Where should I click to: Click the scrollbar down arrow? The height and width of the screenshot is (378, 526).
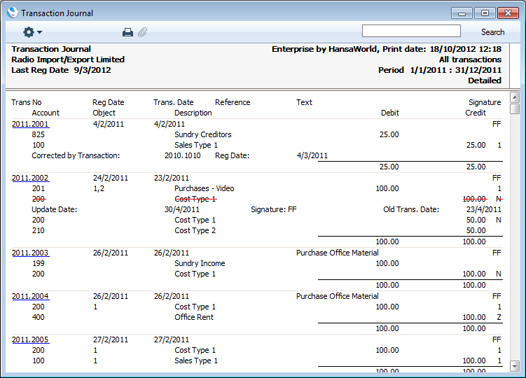(x=515, y=366)
